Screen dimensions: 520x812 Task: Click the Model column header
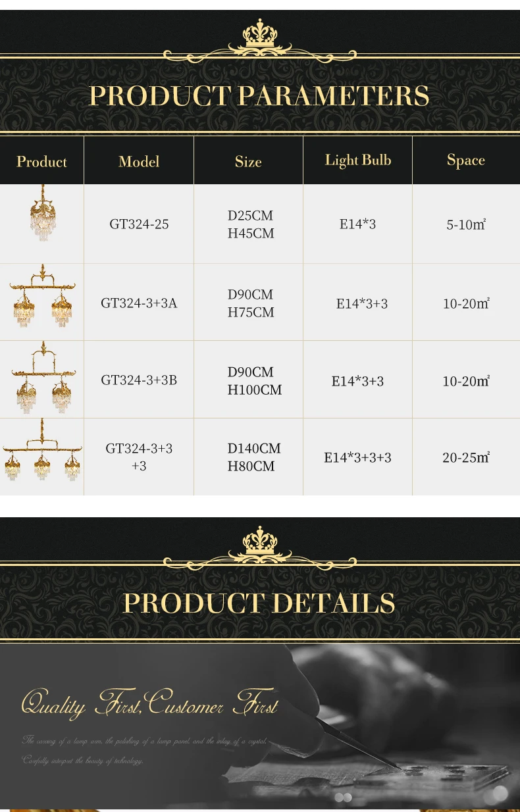tap(139, 161)
